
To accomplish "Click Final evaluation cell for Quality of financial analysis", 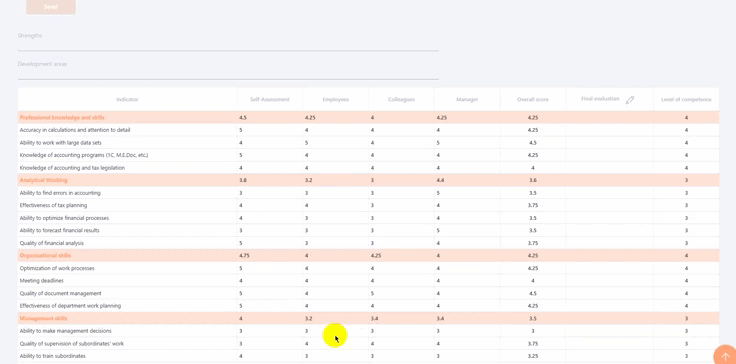I will point(610,243).
